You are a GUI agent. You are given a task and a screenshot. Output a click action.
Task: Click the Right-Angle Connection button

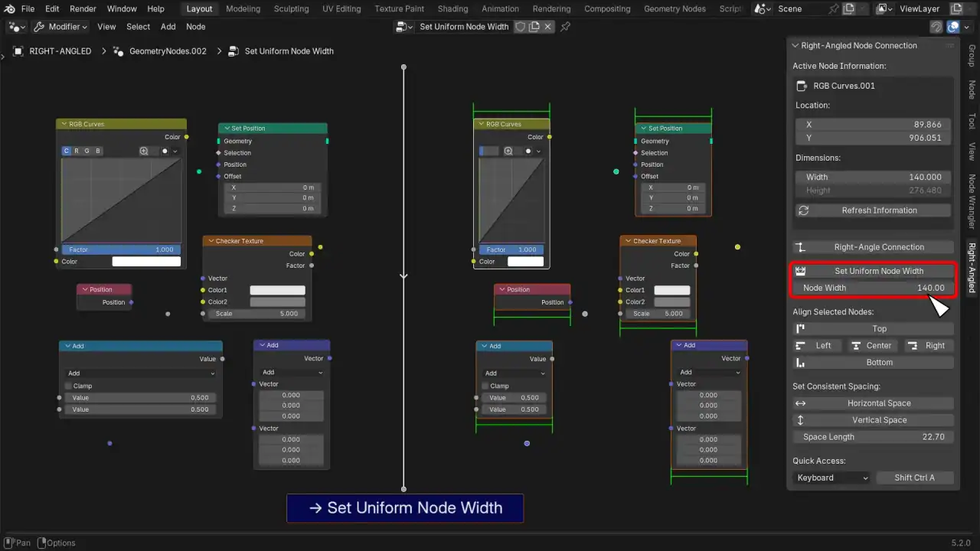[873, 247]
